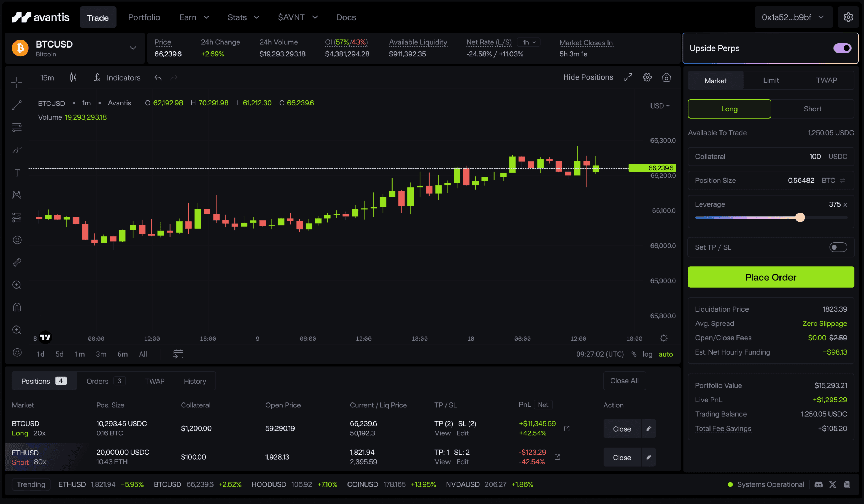Screen dimensions: 864x504
Task: Adjust the Leverage slider handle
Action: (800, 218)
